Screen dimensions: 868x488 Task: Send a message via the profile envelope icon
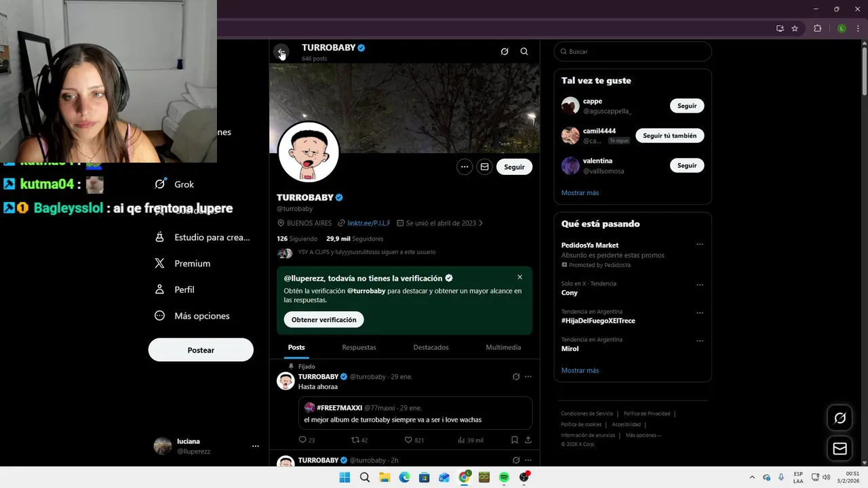tap(484, 167)
